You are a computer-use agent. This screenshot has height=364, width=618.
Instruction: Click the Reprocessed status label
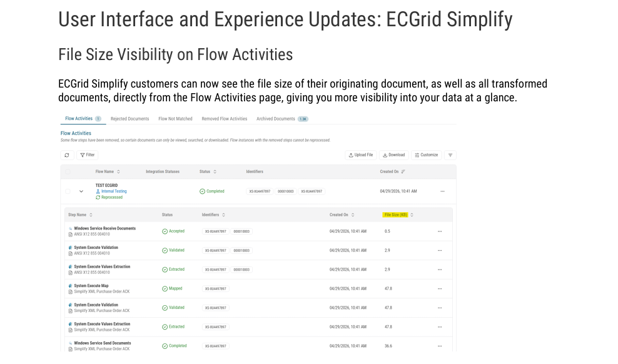(112, 198)
